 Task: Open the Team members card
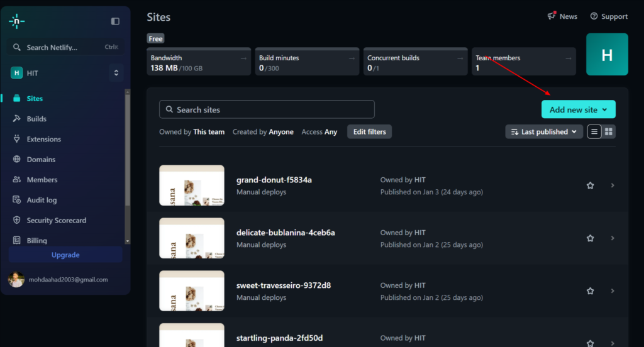524,62
